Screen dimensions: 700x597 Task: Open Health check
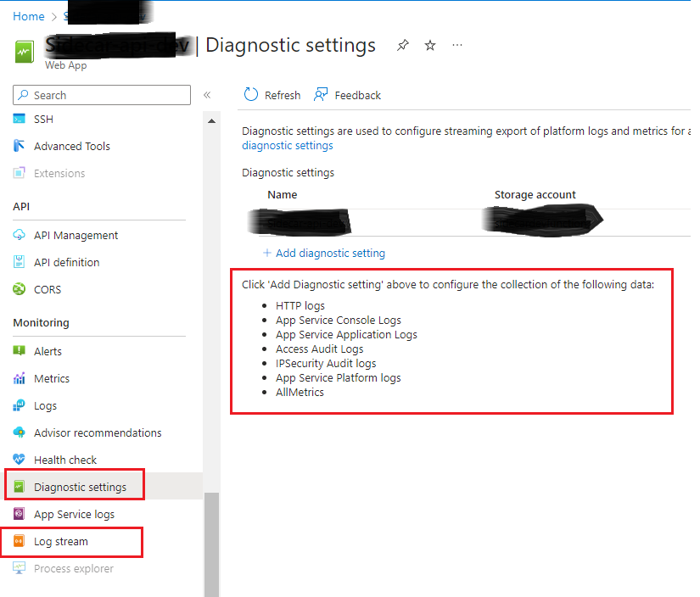pos(65,460)
